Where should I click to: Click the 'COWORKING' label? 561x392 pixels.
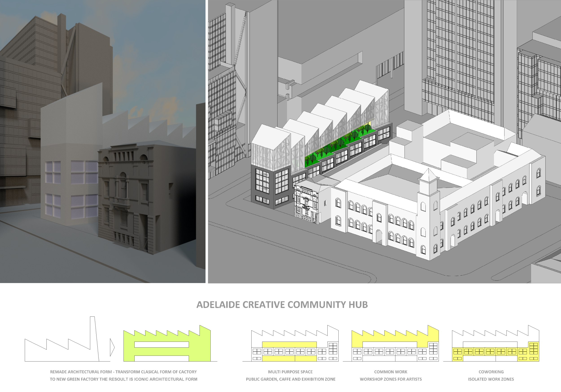point(491,372)
